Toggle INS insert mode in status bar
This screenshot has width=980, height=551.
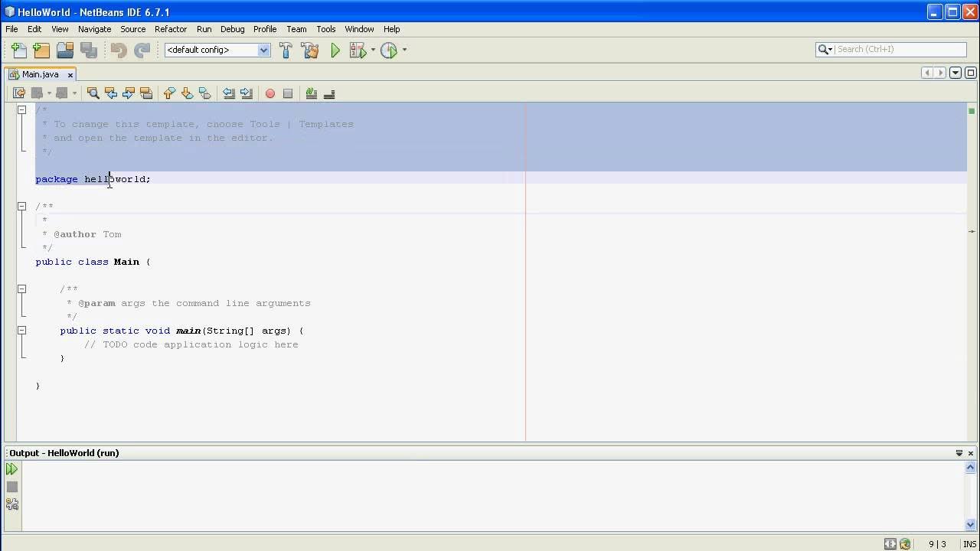(969, 544)
